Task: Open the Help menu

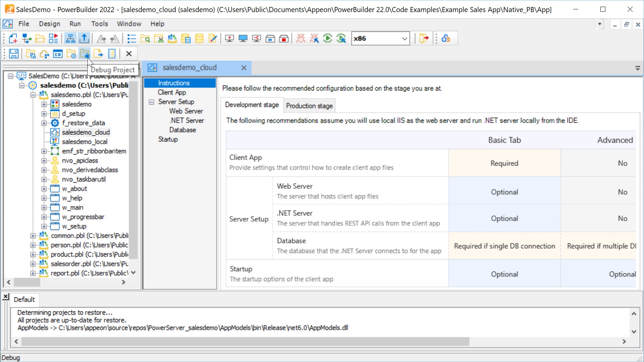Action: (157, 24)
